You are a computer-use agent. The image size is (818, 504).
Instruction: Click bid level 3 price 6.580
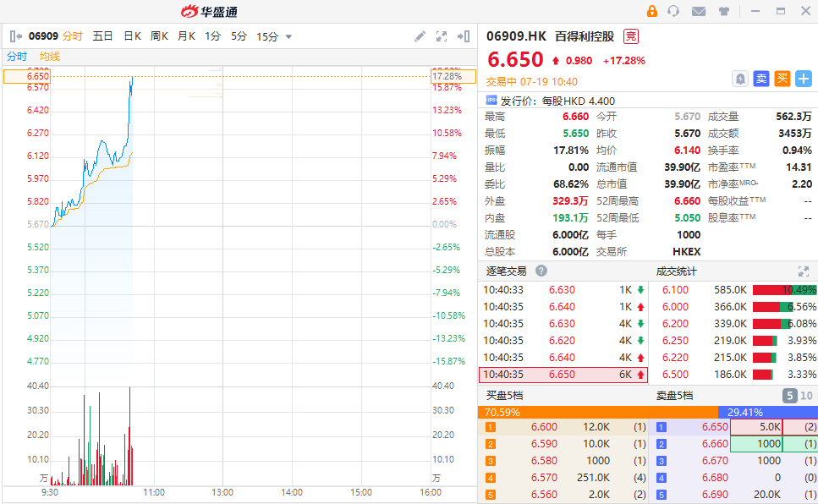[544, 461]
